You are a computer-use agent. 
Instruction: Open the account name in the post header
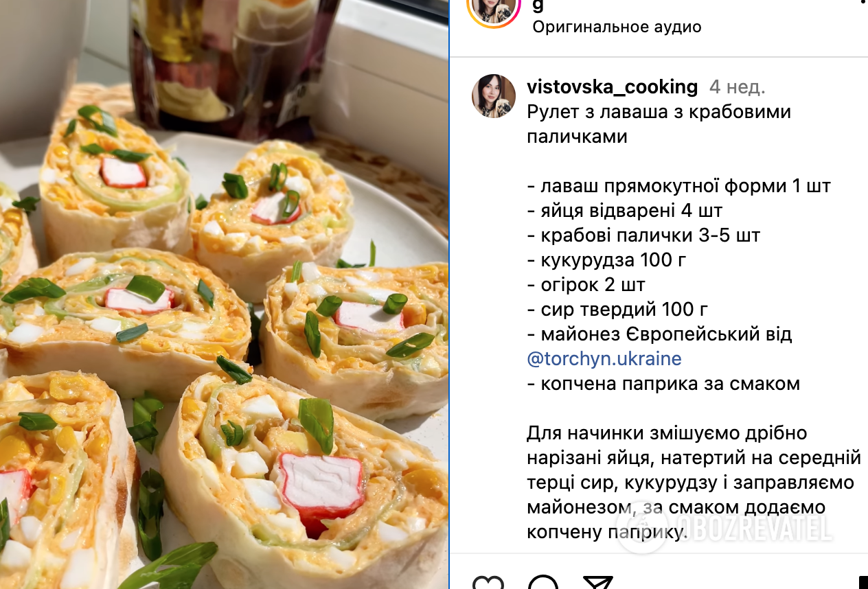[x=538, y=5]
